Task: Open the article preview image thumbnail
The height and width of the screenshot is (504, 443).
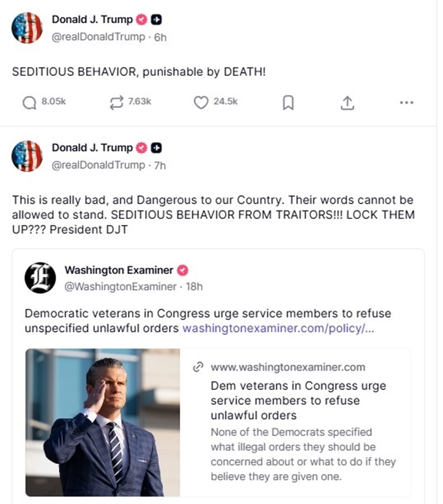Action: pyautogui.click(x=103, y=422)
